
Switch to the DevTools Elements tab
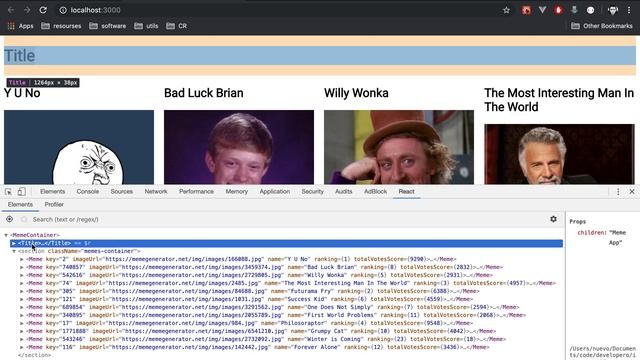point(52,191)
